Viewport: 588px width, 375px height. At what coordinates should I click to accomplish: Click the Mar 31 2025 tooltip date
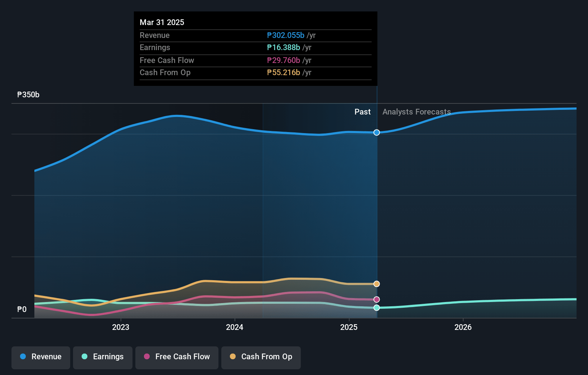162,22
